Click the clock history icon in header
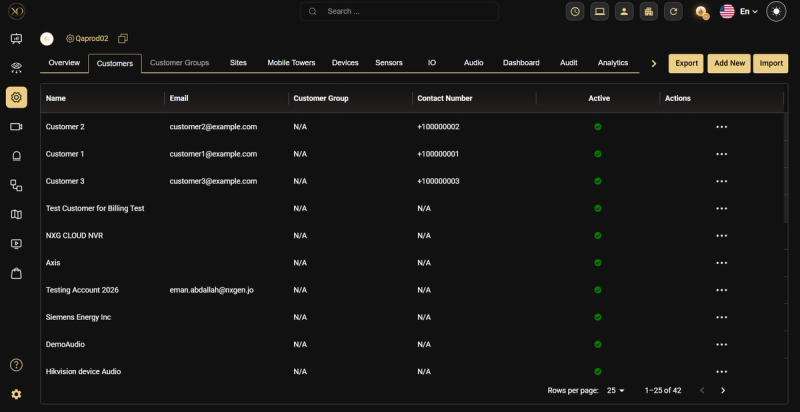The width and height of the screenshot is (800, 412). pos(575,12)
